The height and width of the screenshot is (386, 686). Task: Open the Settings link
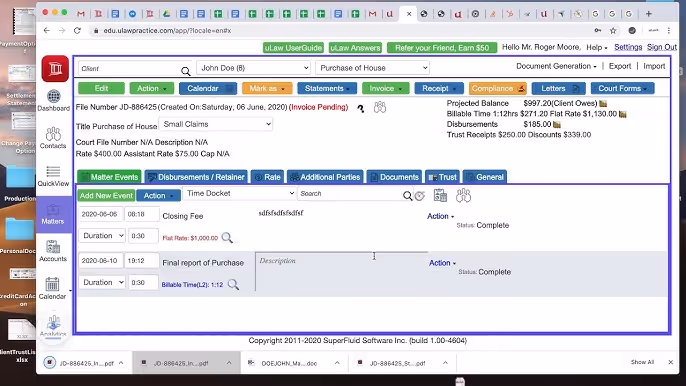[628, 47]
